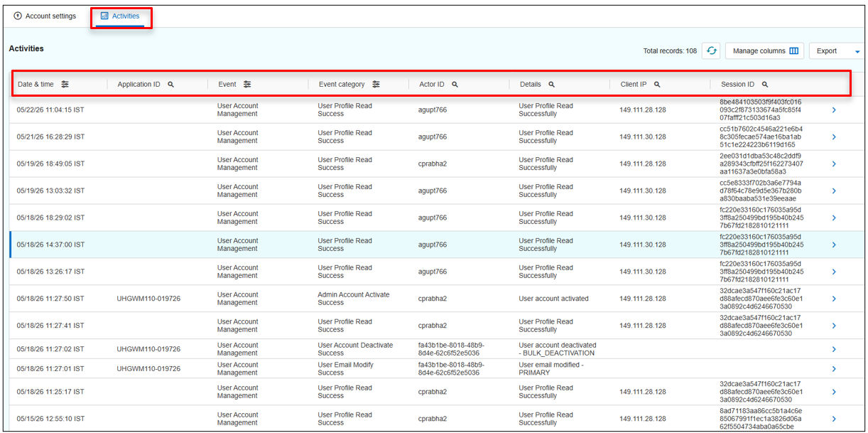Open the Event category filter icon

pos(376,84)
